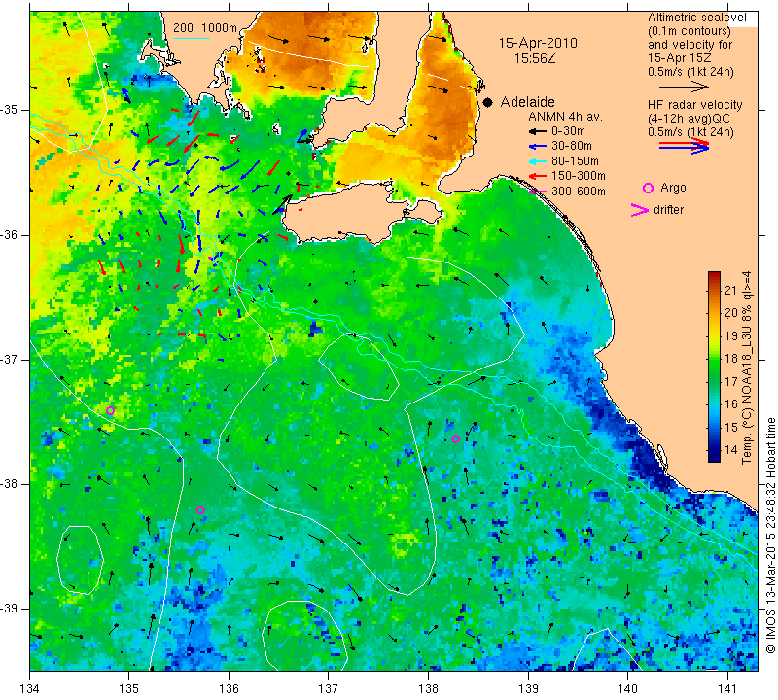Click the -35 latitude axis label
The height and width of the screenshot is (700, 778).
point(11,110)
